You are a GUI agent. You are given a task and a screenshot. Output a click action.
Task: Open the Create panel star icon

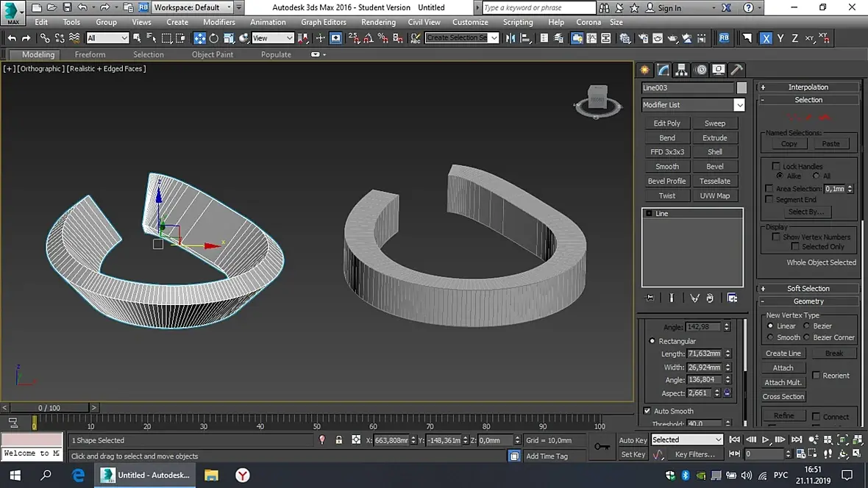[x=646, y=70]
